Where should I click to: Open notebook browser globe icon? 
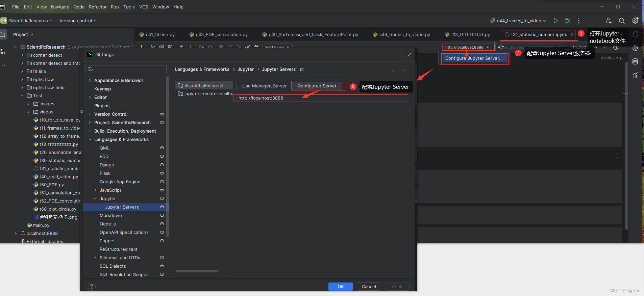(616, 47)
